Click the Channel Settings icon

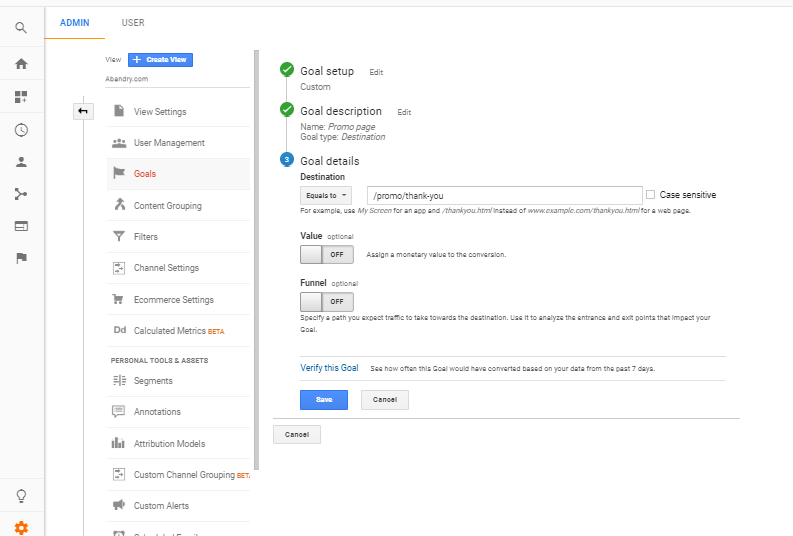119,267
